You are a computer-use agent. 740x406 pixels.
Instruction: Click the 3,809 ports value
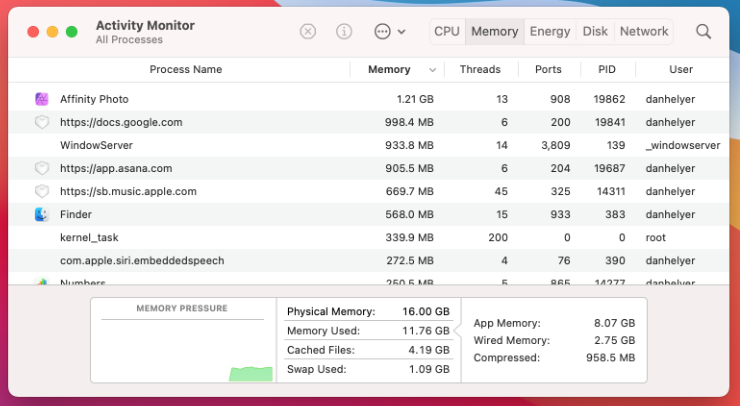pyautogui.click(x=555, y=145)
